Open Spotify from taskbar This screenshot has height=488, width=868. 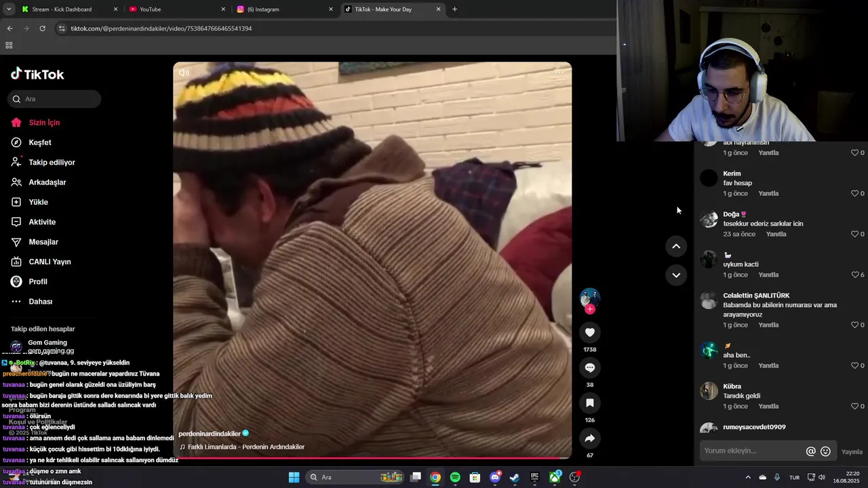click(x=455, y=477)
